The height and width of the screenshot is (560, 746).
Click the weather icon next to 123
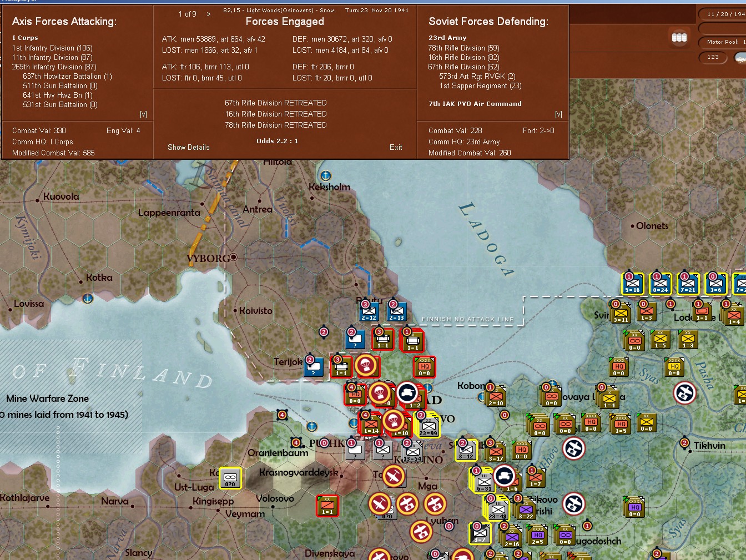pyautogui.click(x=740, y=58)
